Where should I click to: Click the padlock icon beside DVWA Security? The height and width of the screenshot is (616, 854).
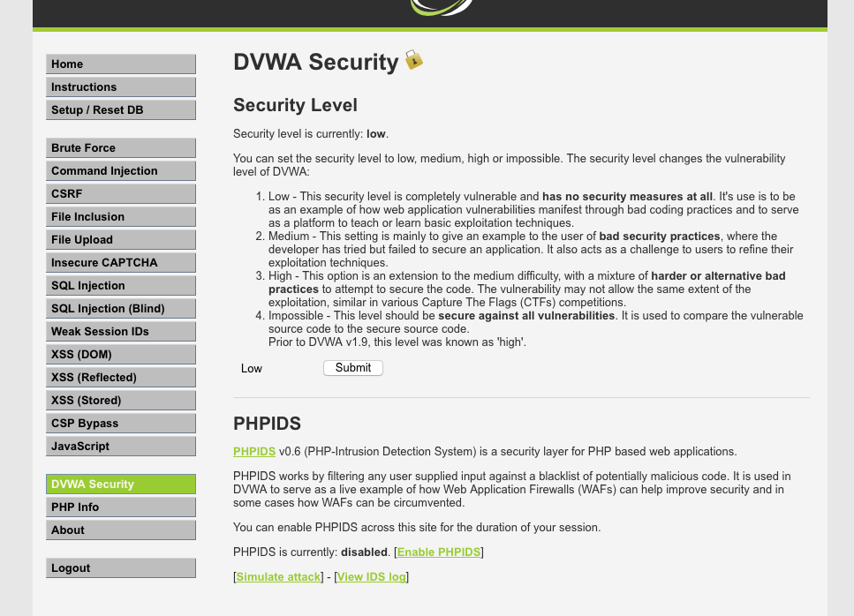click(414, 60)
